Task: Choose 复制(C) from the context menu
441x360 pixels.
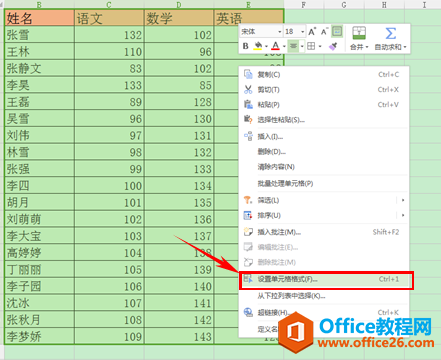Action: point(324,74)
